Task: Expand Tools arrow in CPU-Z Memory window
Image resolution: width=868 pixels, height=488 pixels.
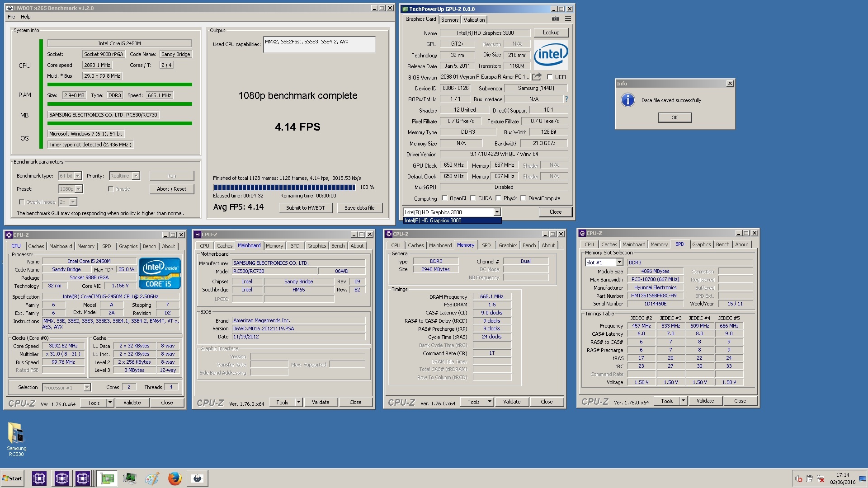Action: 489,402
